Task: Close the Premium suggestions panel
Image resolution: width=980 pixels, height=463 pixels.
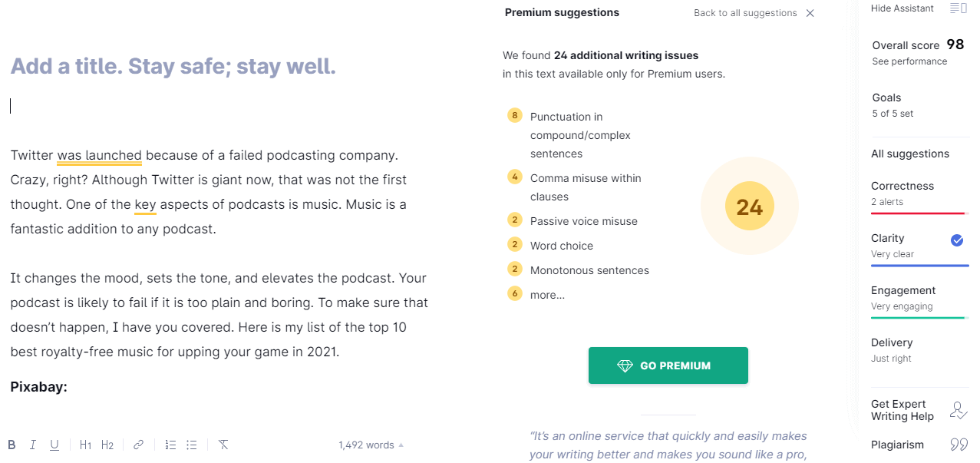Action: tap(810, 13)
